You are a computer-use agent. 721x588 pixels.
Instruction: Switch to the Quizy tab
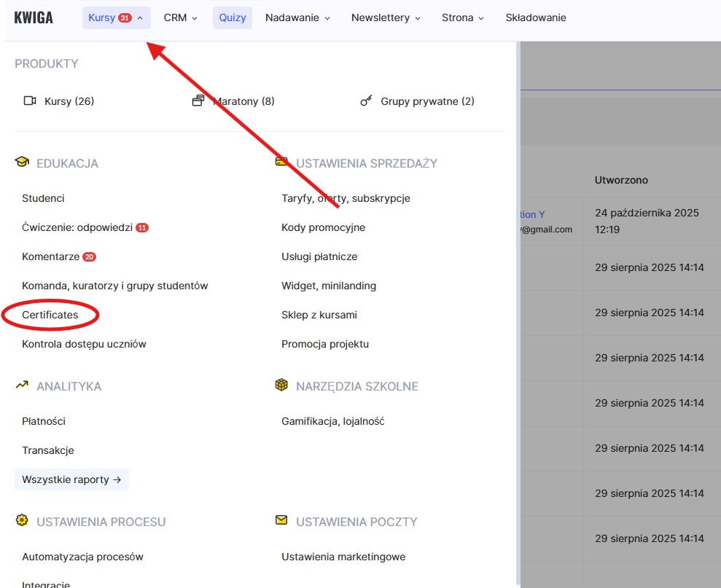233,17
